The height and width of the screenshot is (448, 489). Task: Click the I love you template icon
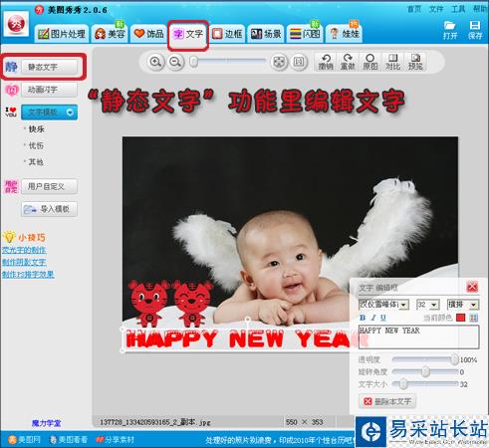(x=11, y=112)
